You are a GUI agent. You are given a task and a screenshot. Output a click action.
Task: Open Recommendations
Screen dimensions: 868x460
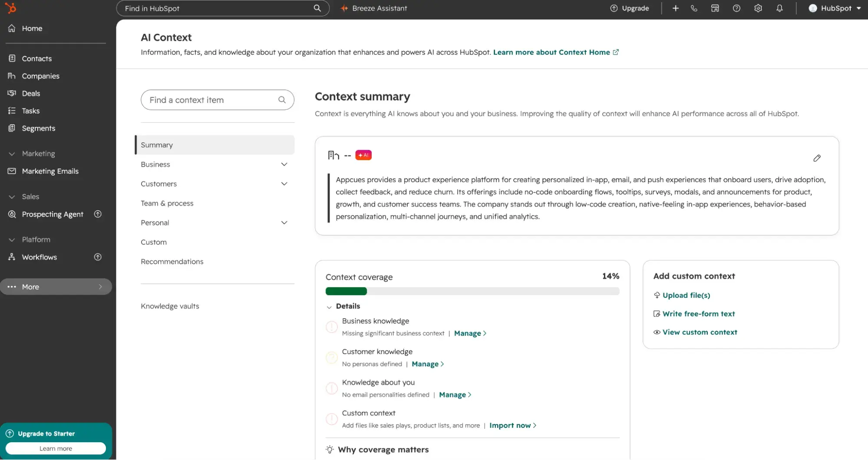coord(172,262)
